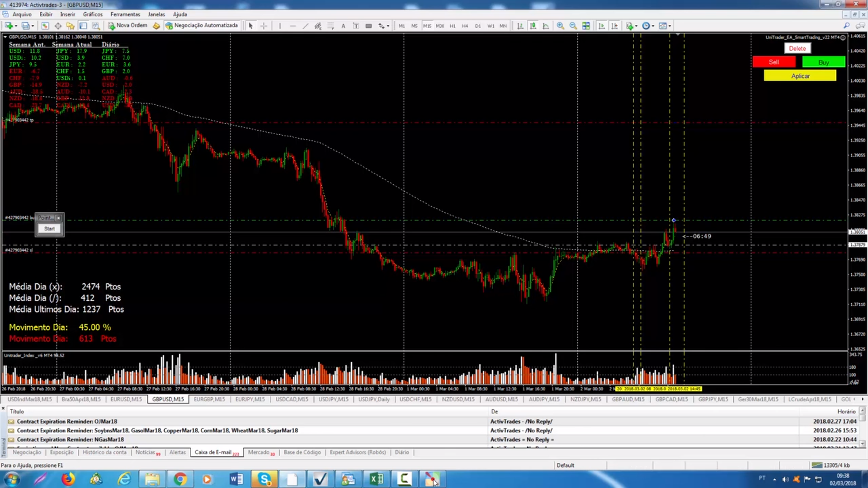
Task: Toggle the Terminal panel icon
Action: (83, 26)
